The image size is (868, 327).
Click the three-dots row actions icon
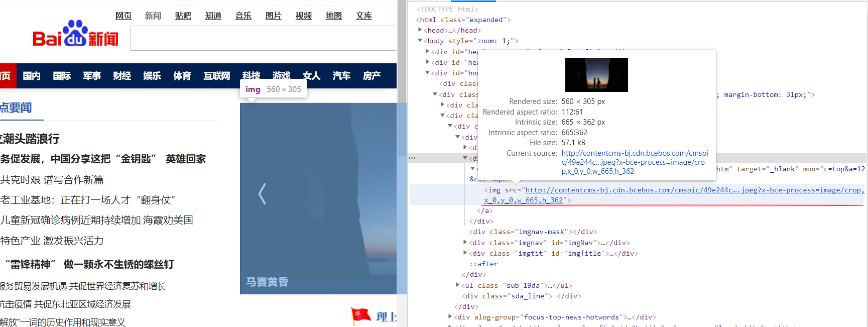(x=412, y=158)
